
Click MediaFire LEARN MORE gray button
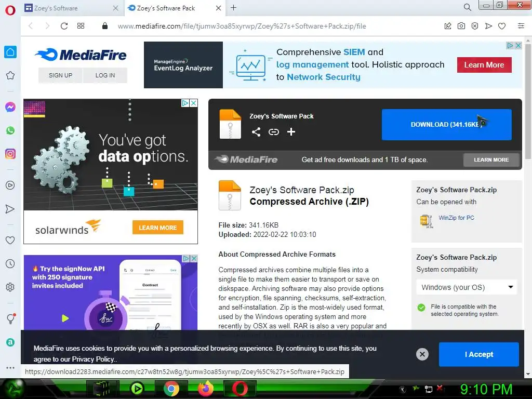click(491, 160)
